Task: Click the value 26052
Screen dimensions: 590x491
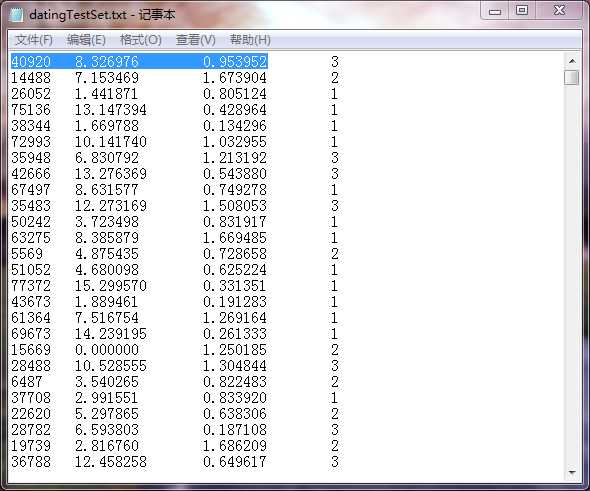Action: (x=31, y=94)
